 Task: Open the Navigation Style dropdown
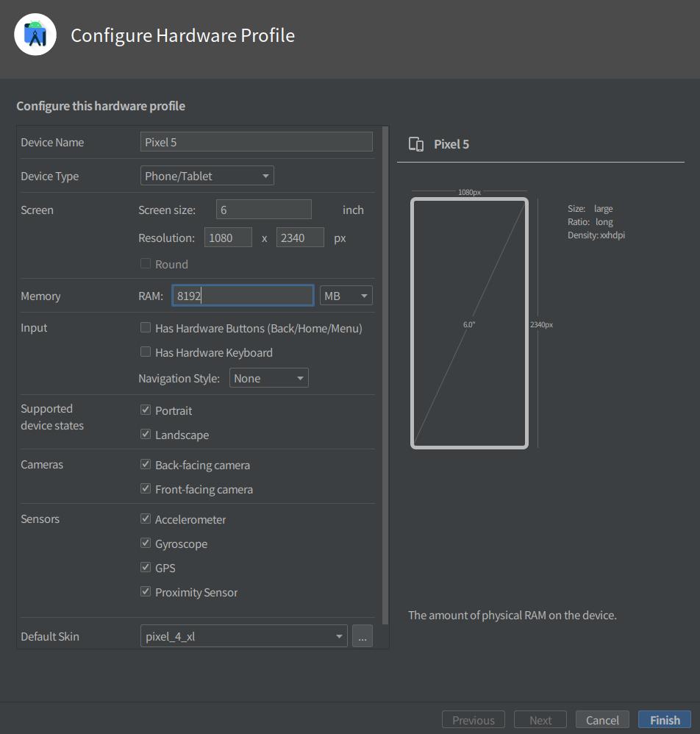point(268,377)
